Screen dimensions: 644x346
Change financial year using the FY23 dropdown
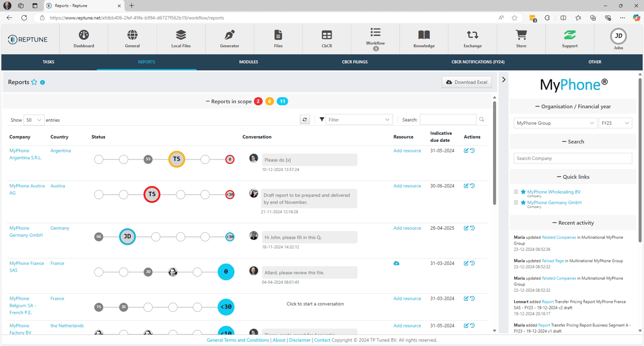click(615, 123)
